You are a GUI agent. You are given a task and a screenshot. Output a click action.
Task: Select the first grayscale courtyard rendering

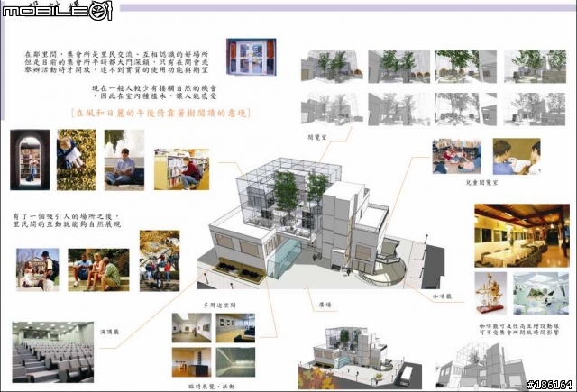(x=333, y=109)
